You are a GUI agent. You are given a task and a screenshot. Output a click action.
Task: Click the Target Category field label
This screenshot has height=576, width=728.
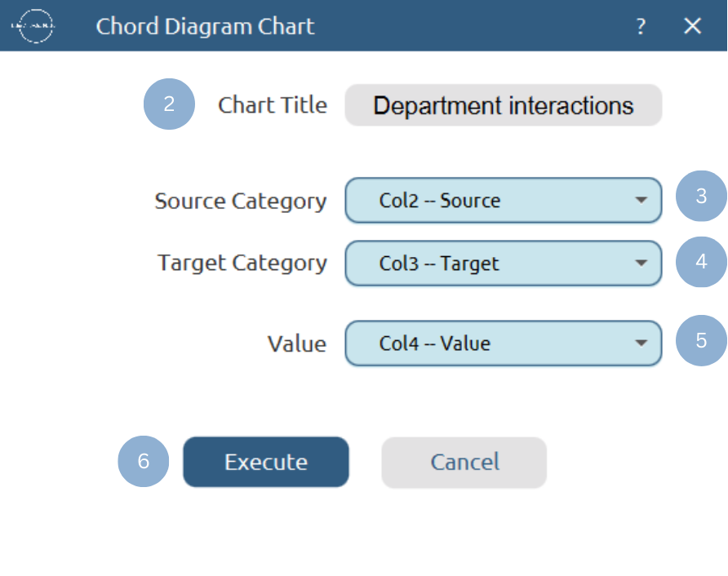242,264
